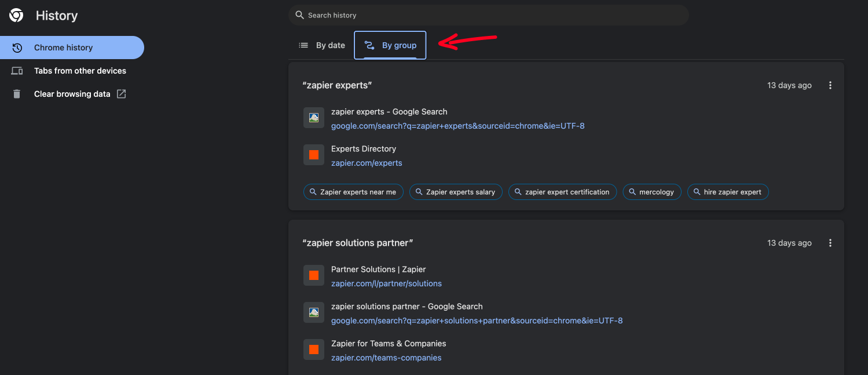Focus the Search history field
Viewport: 868px width, 375px height.
click(x=488, y=15)
